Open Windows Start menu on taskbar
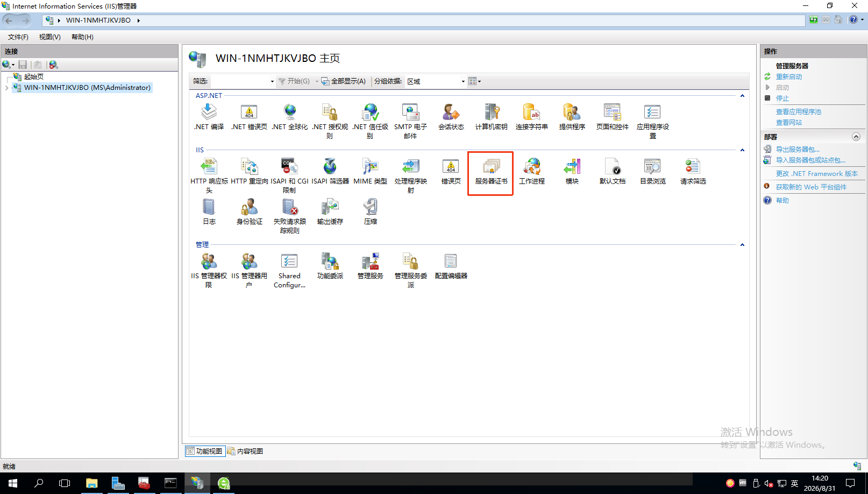868x494 pixels. [x=13, y=483]
